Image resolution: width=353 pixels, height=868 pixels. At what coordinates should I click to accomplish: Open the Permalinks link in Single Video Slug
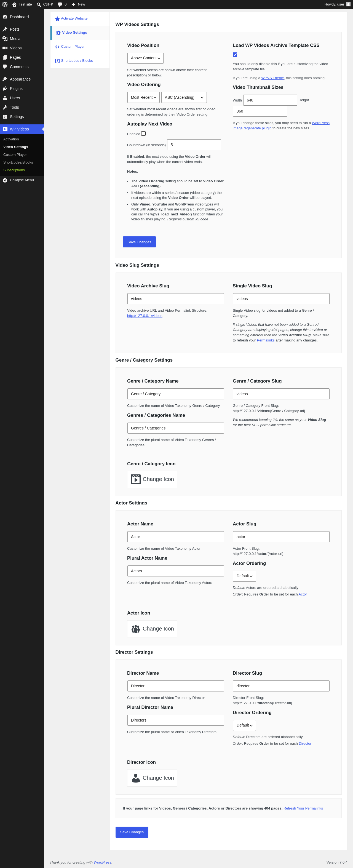[265, 340]
